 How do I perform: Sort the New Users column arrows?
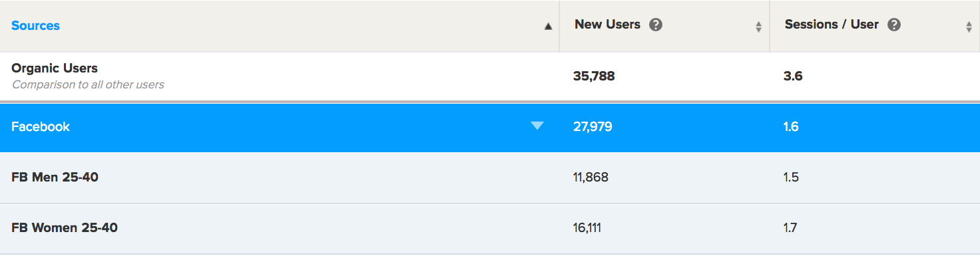(x=758, y=27)
